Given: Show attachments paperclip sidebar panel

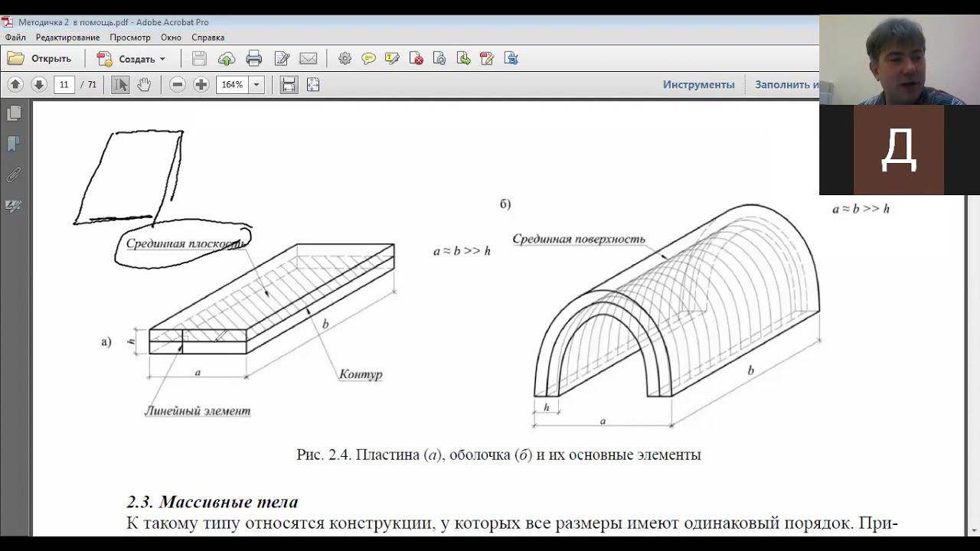Looking at the screenshot, I should (x=13, y=175).
